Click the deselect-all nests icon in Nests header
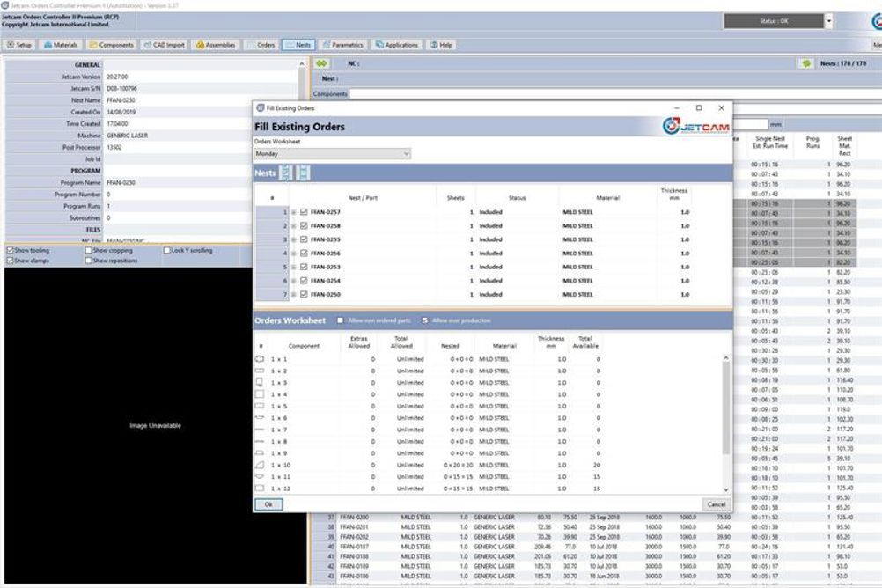882x588 pixels. point(303,173)
